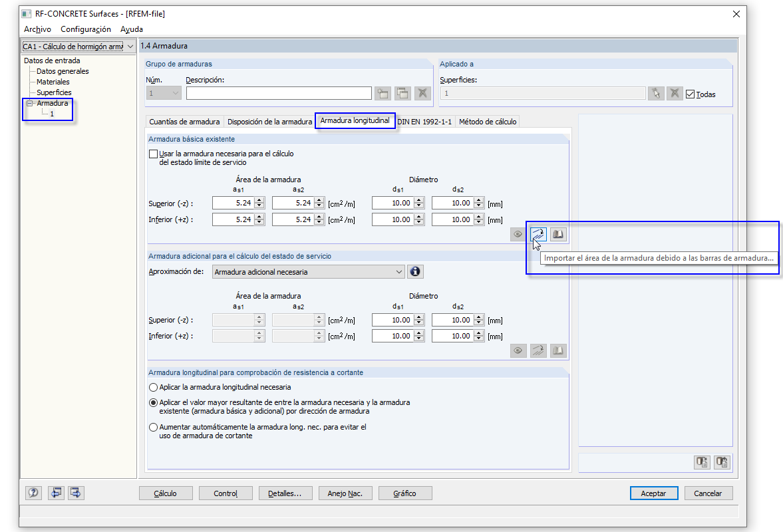Enable use required reinforcement for serviceability
This screenshot has width=783, height=532.
(x=153, y=154)
